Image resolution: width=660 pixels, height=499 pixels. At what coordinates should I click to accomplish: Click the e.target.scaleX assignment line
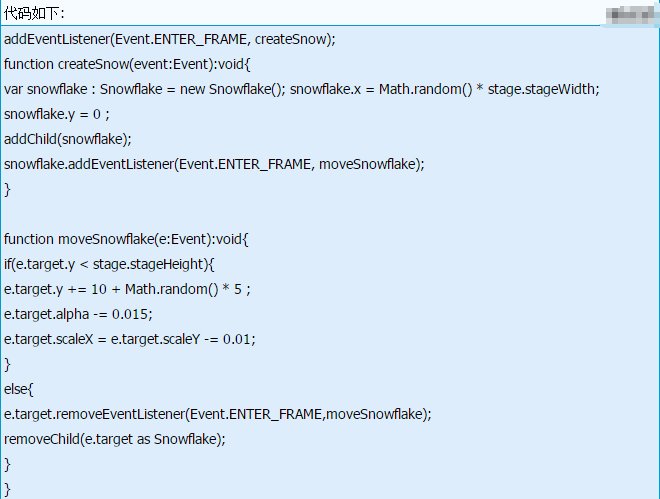tap(130, 339)
